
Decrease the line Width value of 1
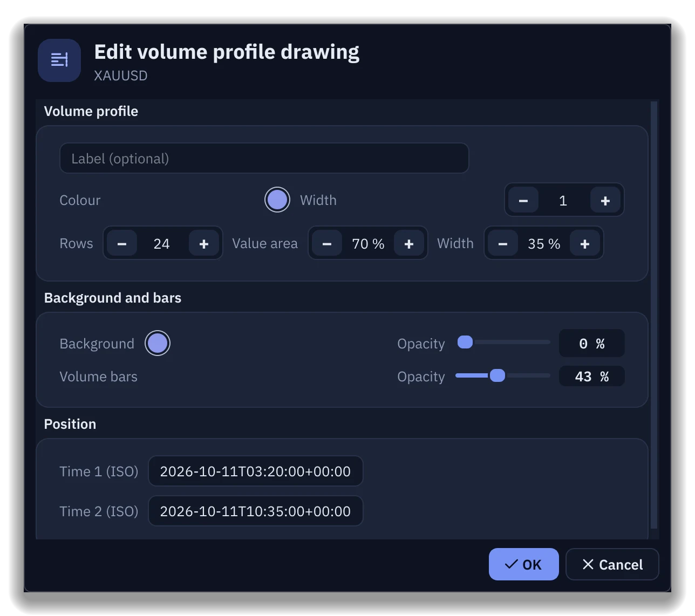click(x=523, y=201)
